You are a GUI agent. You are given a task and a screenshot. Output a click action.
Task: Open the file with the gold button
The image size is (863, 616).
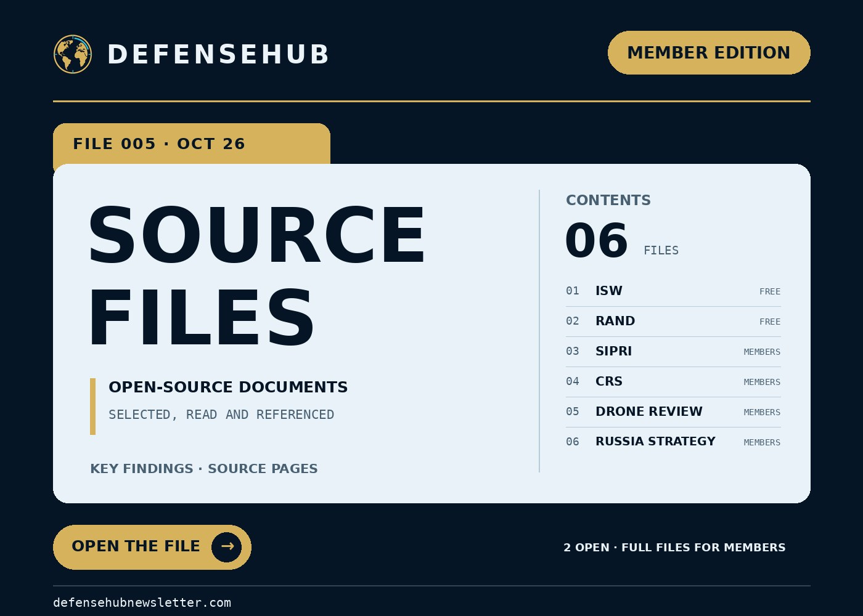[x=152, y=547]
